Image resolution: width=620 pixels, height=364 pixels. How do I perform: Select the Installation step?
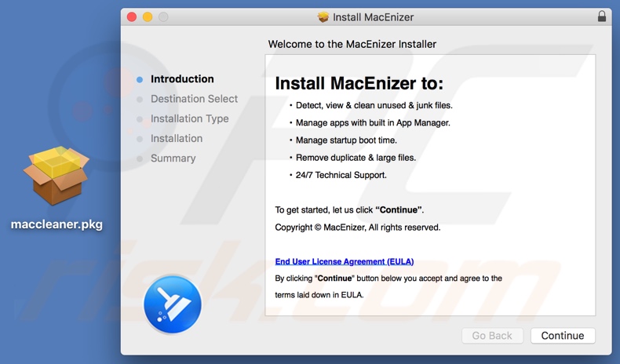pyautogui.click(x=177, y=138)
